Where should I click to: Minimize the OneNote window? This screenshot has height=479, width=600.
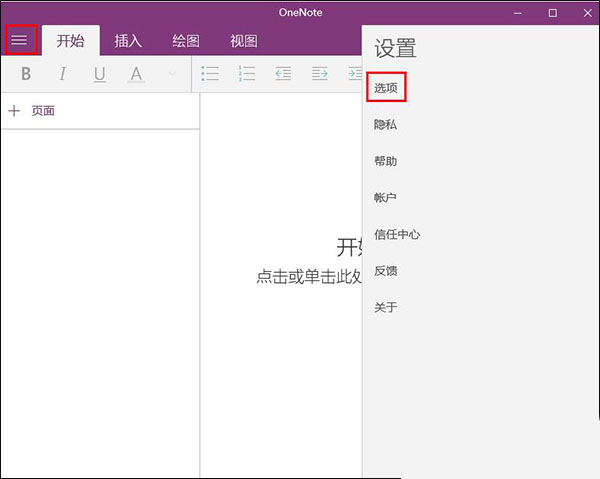tap(518, 13)
